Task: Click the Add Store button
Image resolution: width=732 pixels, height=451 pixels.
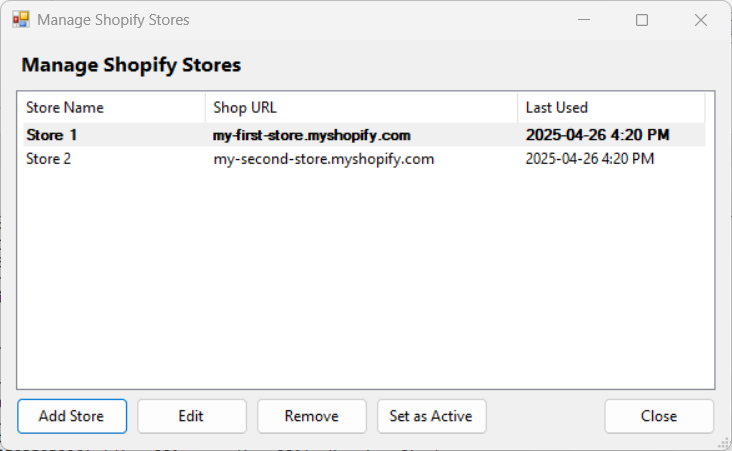Action: 72,416
